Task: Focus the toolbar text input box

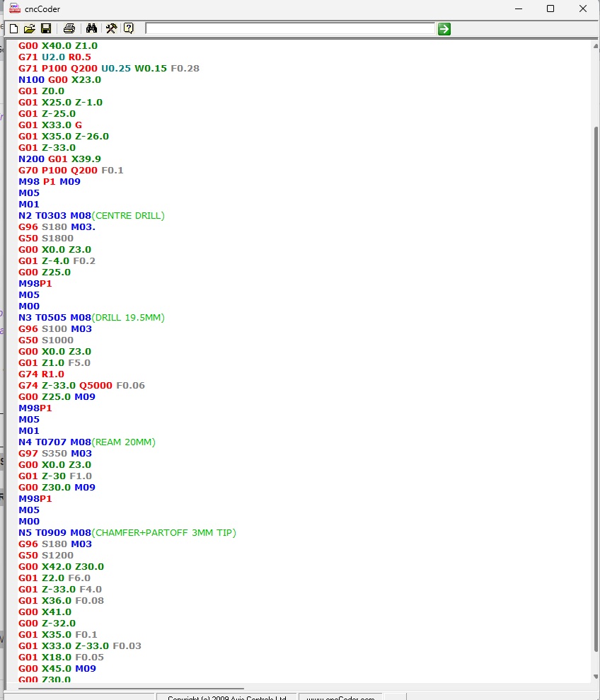Action: pyautogui.click(x=289, y=28)
